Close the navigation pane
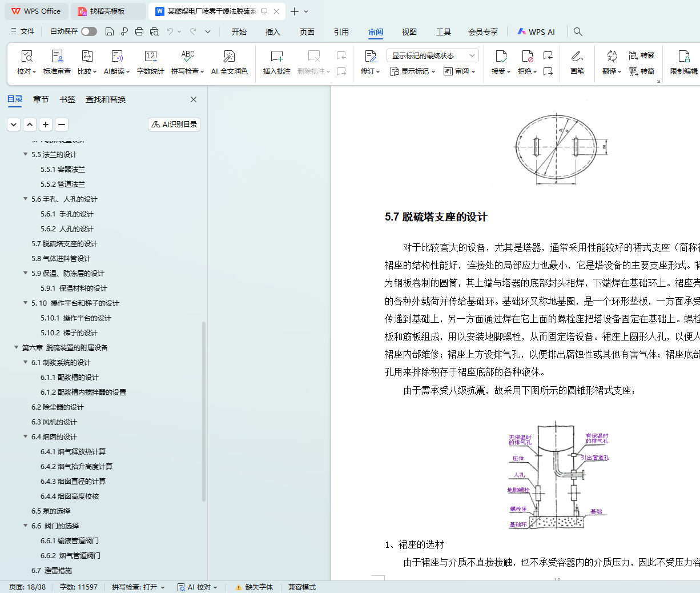This screenshot has width=700, height=593. coord(194,99)
